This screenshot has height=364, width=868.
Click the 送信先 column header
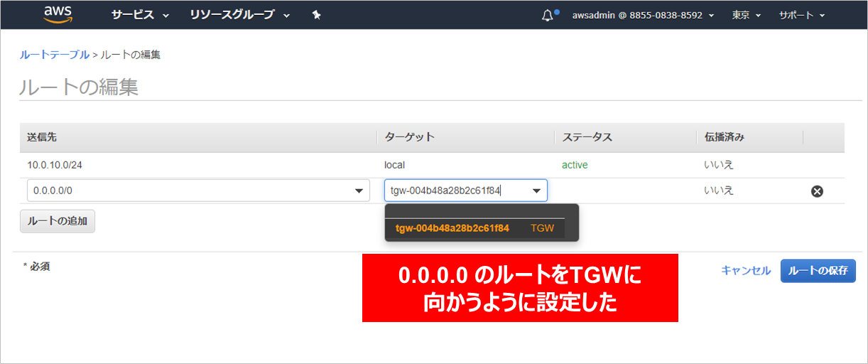pos(41,137)
